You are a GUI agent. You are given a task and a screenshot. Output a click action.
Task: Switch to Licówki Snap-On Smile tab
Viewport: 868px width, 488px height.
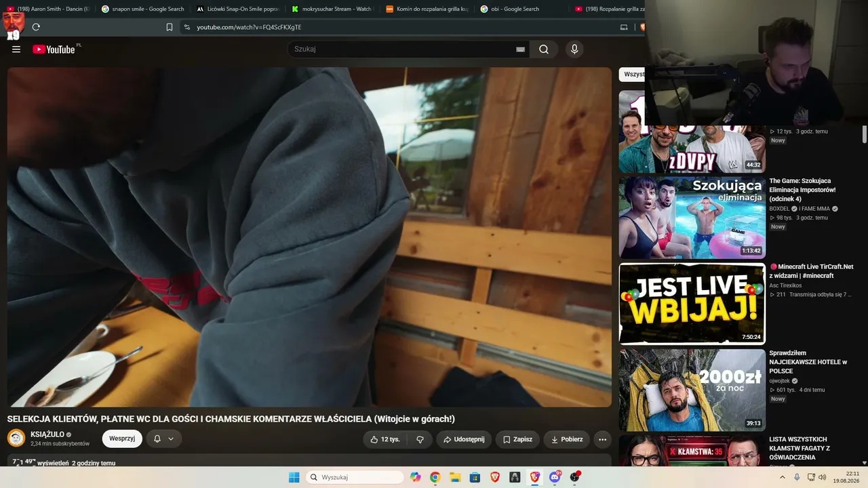[237, 9]
